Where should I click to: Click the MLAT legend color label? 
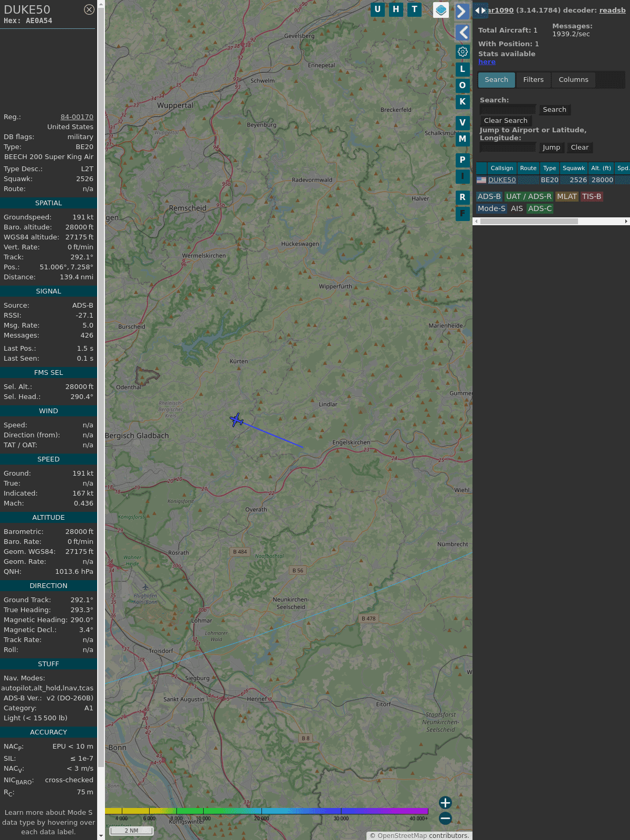[566, 196]
